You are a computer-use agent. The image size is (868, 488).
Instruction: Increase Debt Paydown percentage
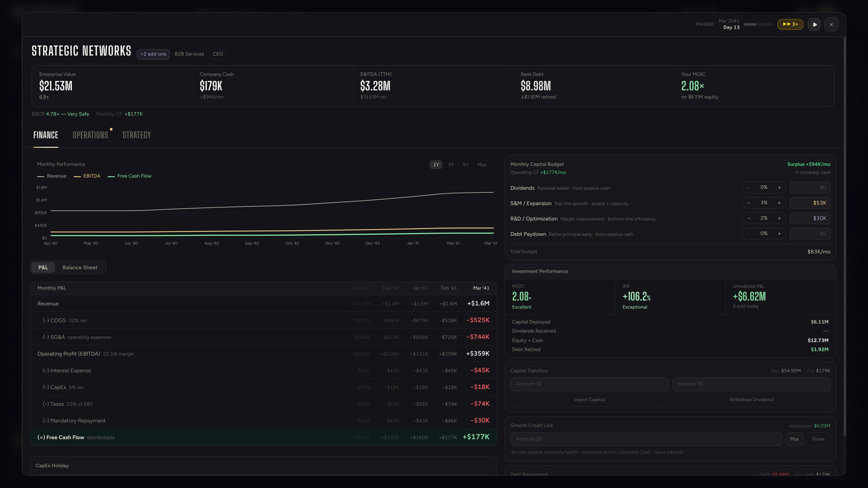779,234
